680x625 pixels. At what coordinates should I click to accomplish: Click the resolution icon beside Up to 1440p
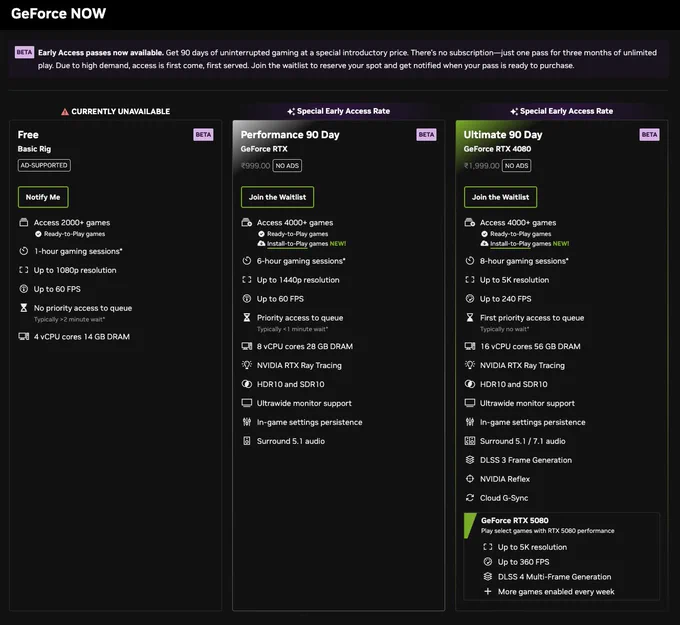pyautogui.click(x=247, y=280)
